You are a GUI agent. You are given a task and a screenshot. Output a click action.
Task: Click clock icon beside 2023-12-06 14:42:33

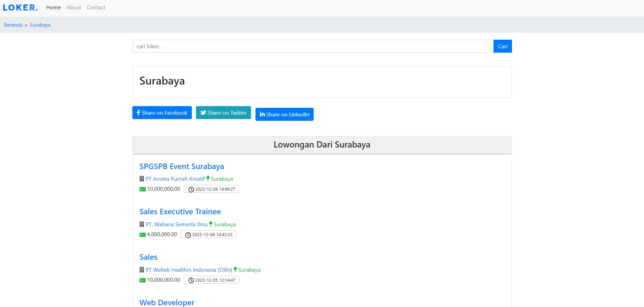click(188, 235)
